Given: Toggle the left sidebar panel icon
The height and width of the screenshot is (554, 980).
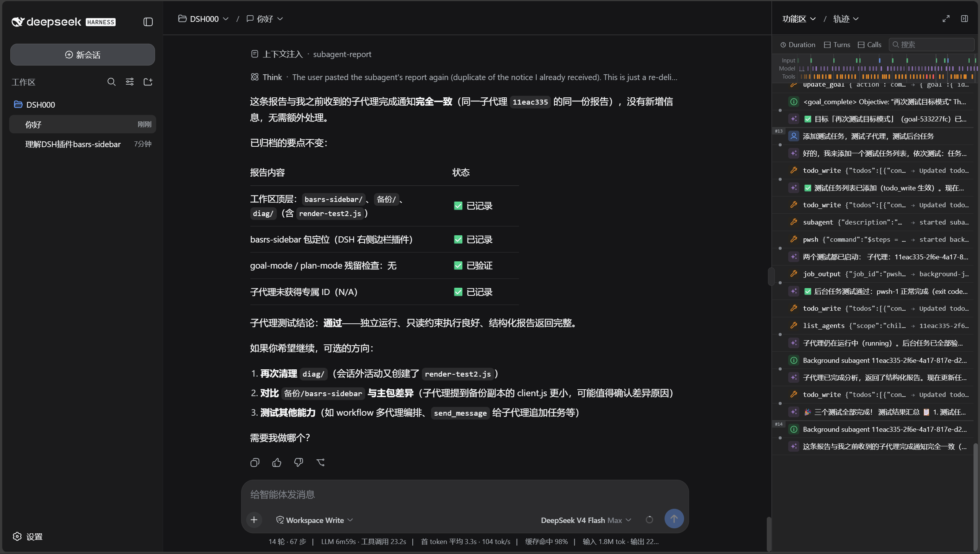Looking at the screenshot, I should click(x=148, y=22).
